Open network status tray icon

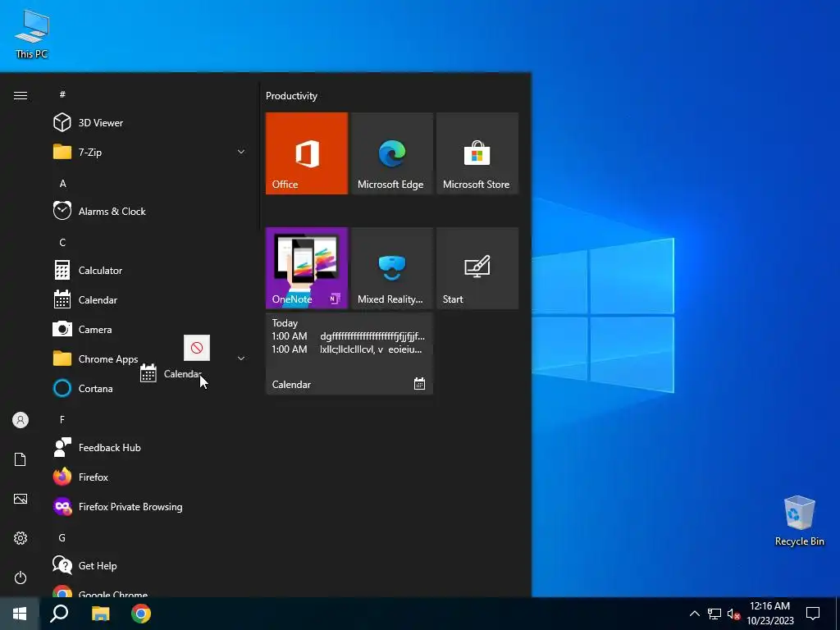(714, 614)
